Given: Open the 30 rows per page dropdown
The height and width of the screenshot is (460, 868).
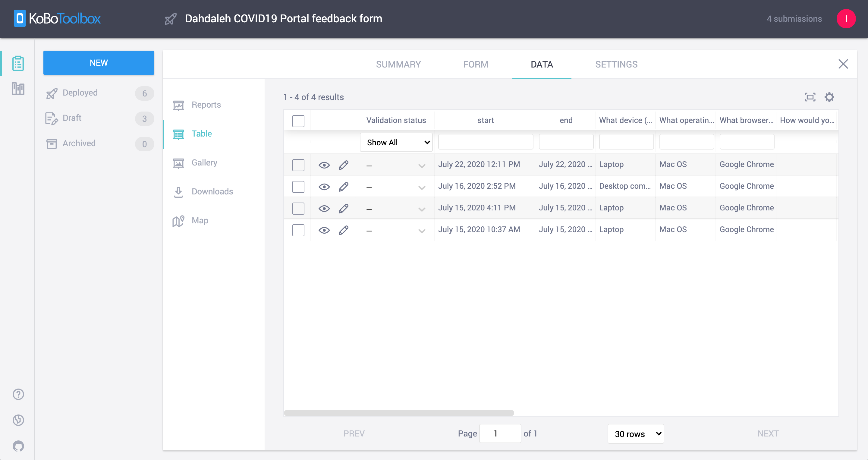Looking at the screenshot, I should pyautogui.click(x=636, y=434).
